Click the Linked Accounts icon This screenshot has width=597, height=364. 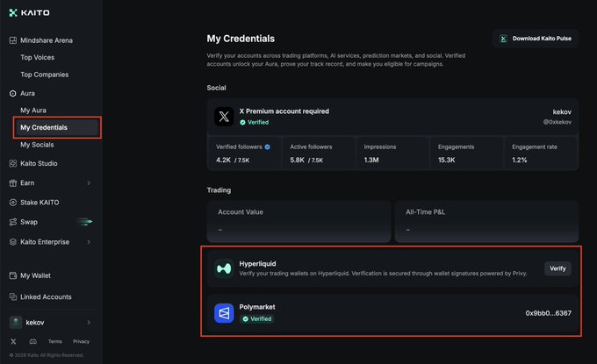13,296
